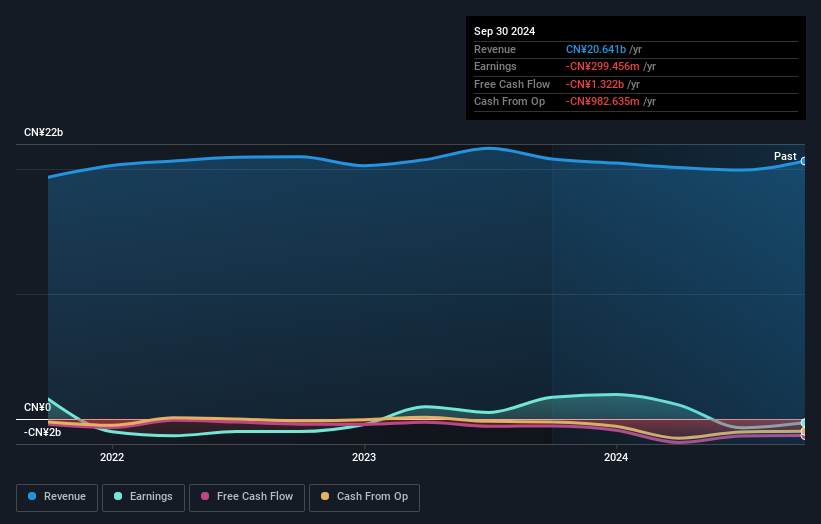Click the 2023 x-axis label
Screen dimensions: 821x524
pos(364,457)
